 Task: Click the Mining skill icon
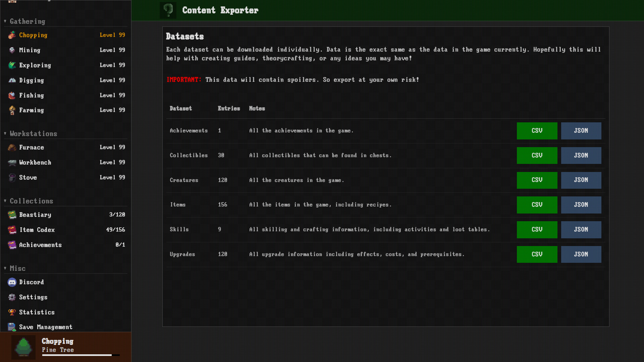[12, 50]
